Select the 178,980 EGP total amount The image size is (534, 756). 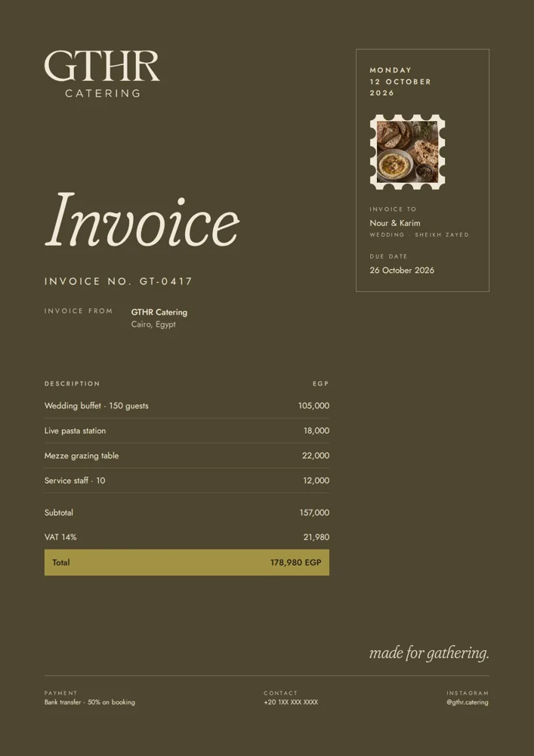[295, 562]
